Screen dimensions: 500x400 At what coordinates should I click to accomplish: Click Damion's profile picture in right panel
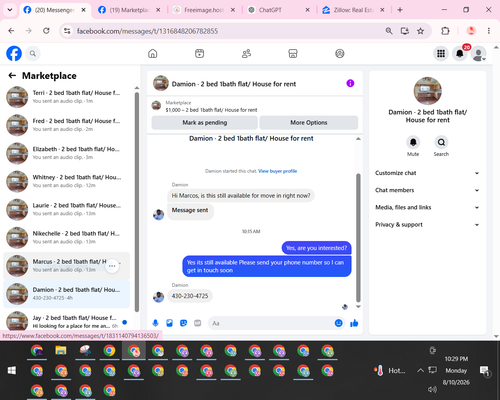427,91
